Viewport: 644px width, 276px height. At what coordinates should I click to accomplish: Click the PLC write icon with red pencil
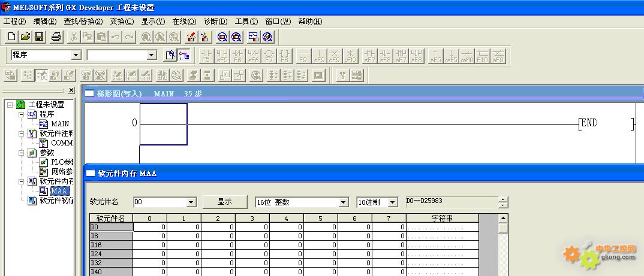click(x=191, y=37)
